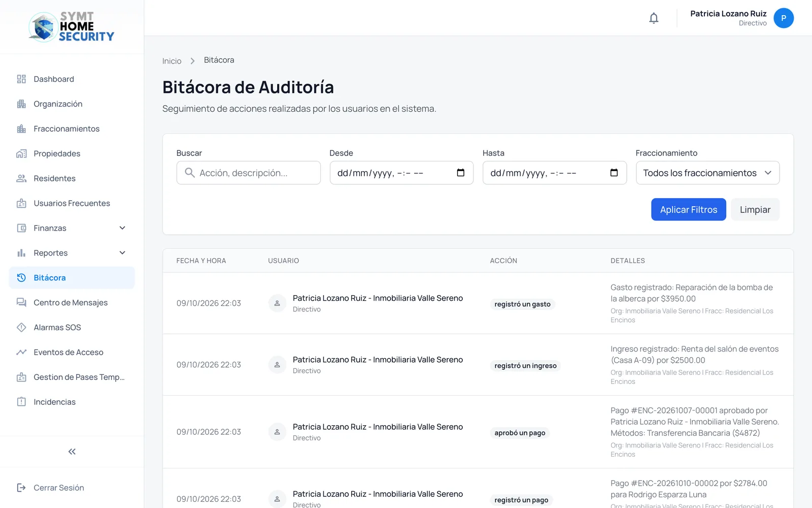Click 'Ingreso registrado: Renta del salón' details
The width and height of the screenshot is (812, 508).
[x=694, y=355]
